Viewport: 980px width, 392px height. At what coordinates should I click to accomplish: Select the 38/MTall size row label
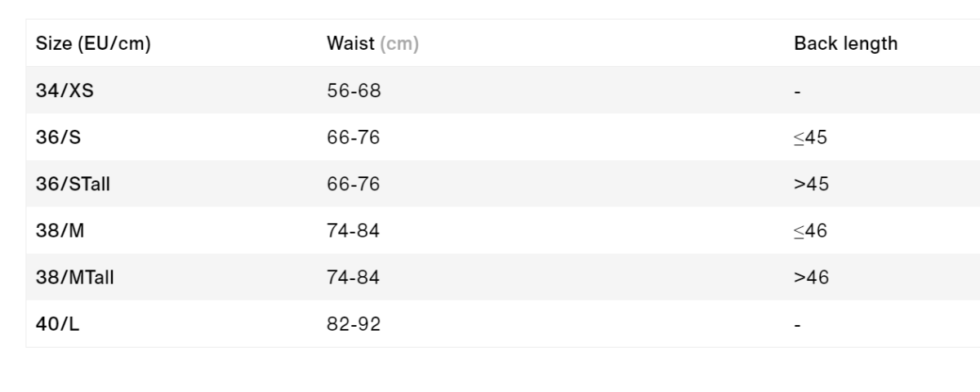point(74,278)
